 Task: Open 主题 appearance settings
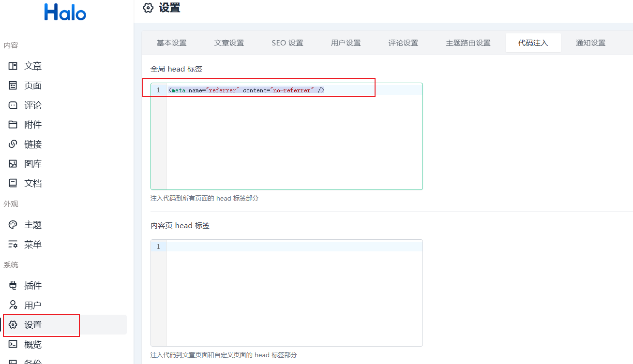pos(33,225)
